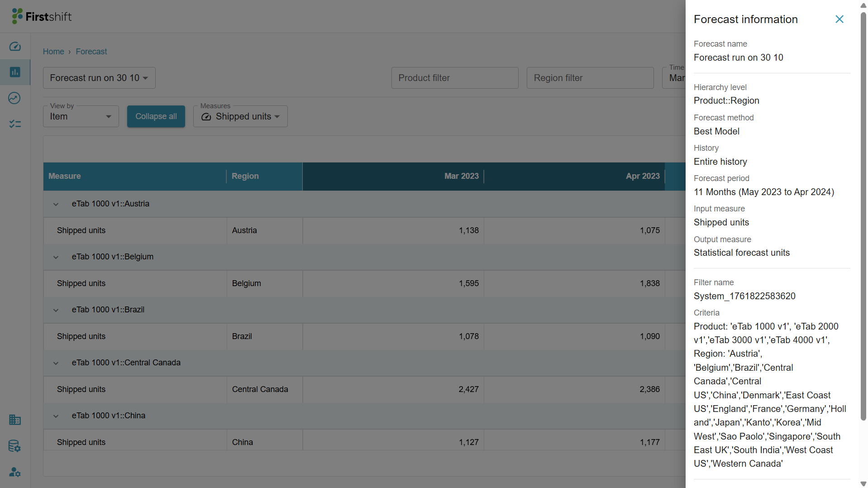Click the 1,075 value for Austria
This screenshot has height=488, width=868.
(649, 230)
